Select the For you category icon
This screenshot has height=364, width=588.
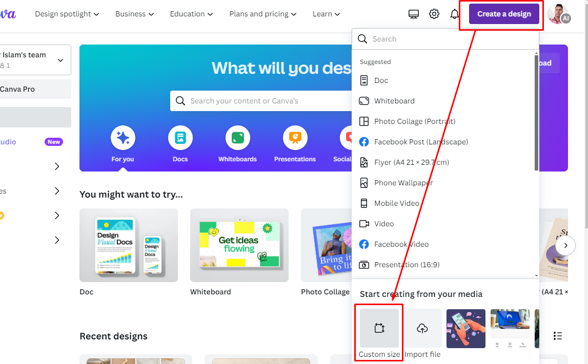(x=123, y=138)
